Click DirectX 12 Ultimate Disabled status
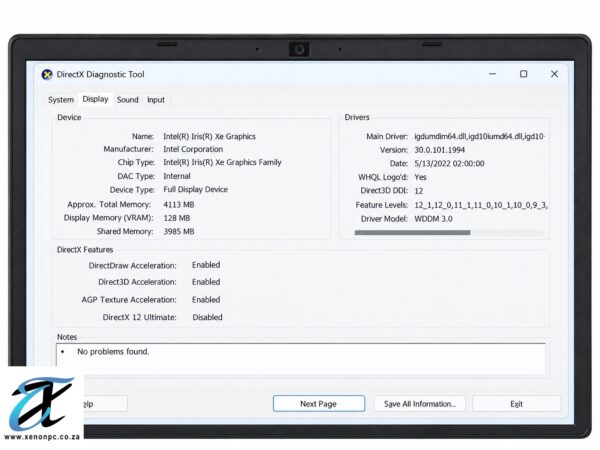 [207, 317]
